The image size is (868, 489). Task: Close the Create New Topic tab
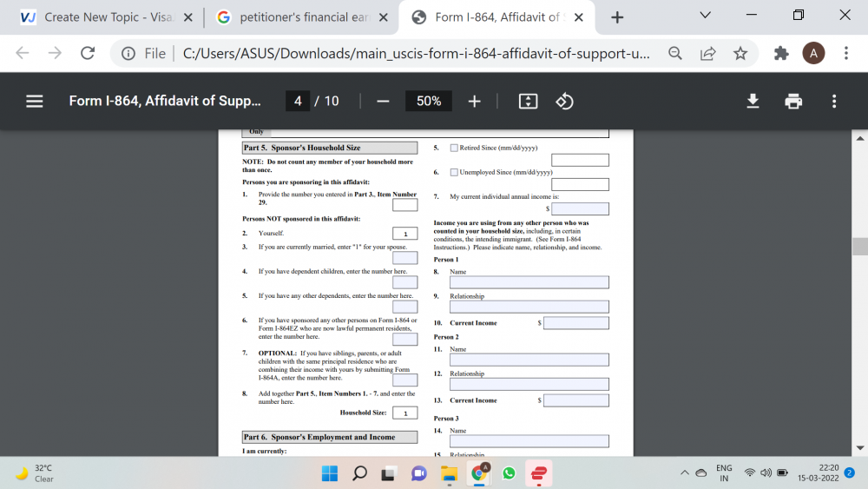[x=188, y=17]
